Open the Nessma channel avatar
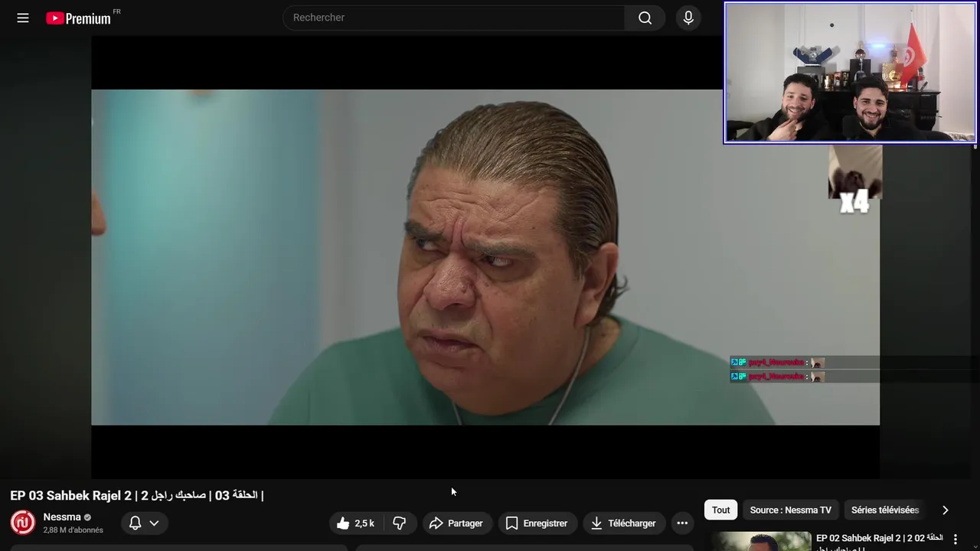Viewport: 980px width, 551px height. coord(23,523)
